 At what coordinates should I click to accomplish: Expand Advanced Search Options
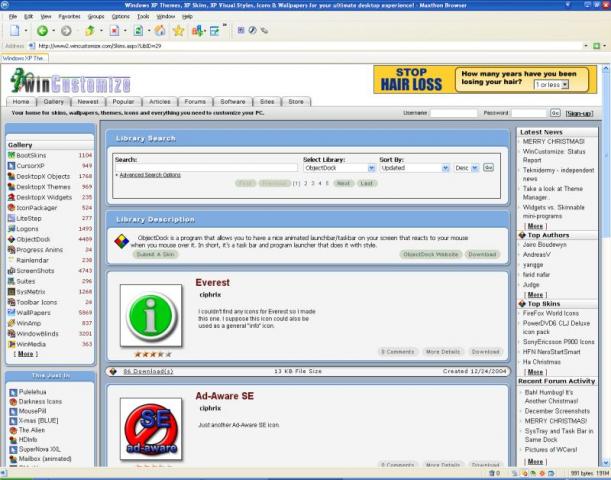[150, 175]
